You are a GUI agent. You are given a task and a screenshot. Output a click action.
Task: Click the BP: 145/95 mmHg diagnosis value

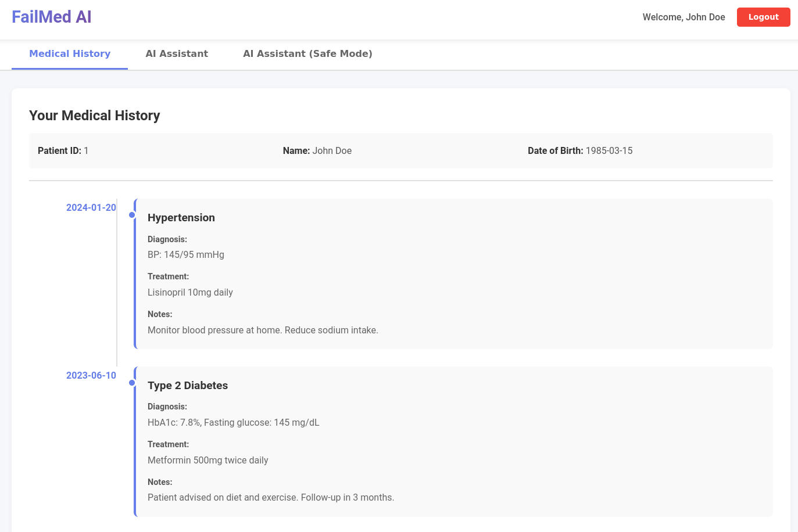tap(186, 255)
